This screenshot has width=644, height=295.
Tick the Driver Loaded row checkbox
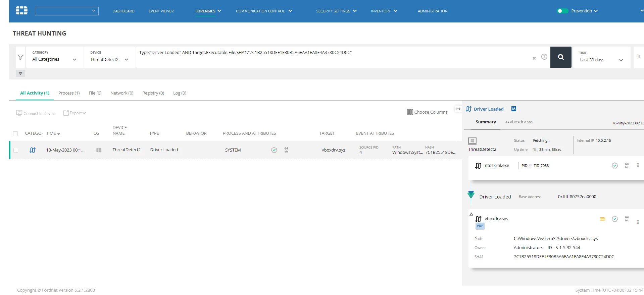coord(16,150)
